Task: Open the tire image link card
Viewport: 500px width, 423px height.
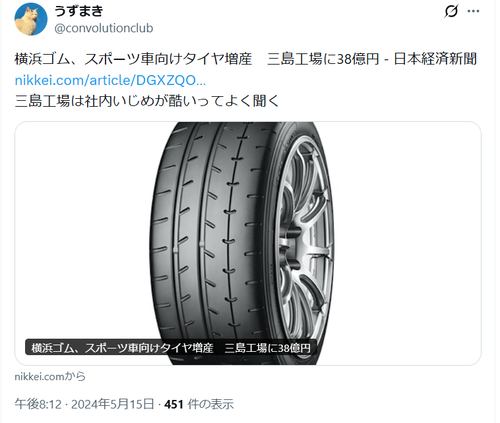Action: (248, 243)
